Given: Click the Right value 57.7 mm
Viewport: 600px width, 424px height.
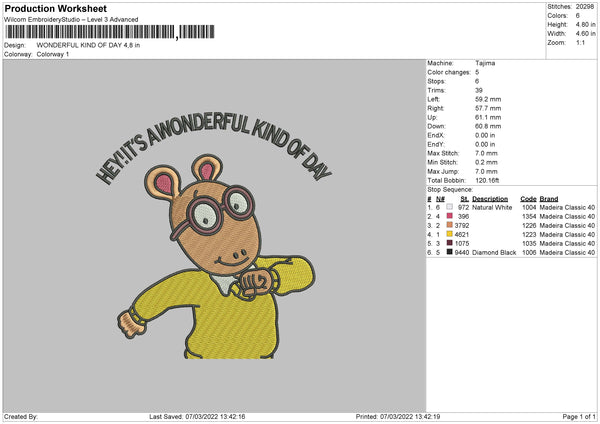Looking at the screenshot, I should tap(488, 108).
